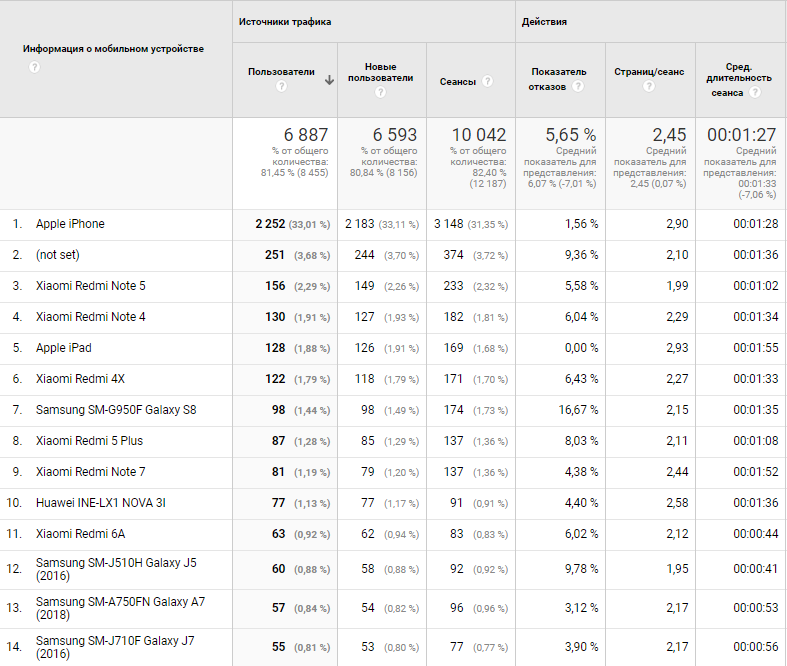Click Redmi 4X pages per session 2,27
This screenshot has width=787, height=666.
point(677,379)
